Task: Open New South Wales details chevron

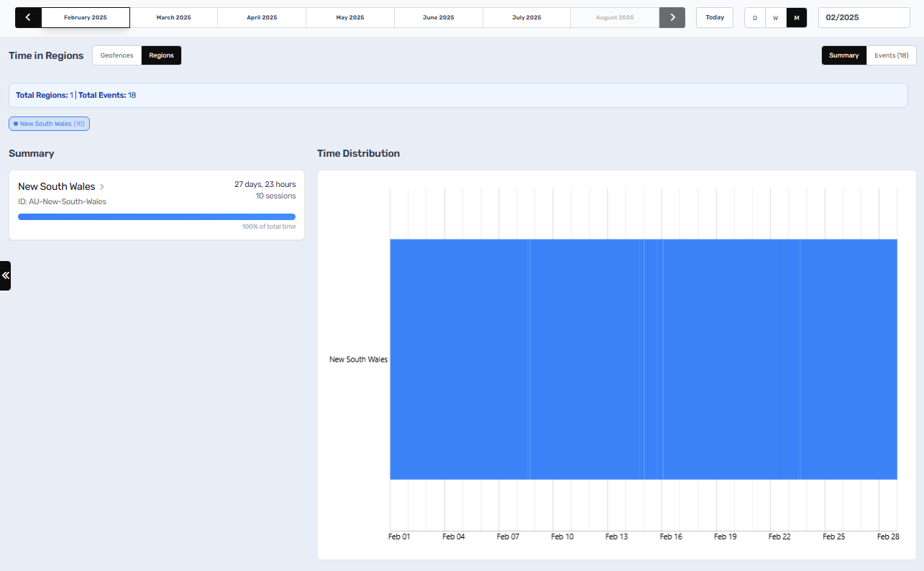Action: click(x=102, y=187)
